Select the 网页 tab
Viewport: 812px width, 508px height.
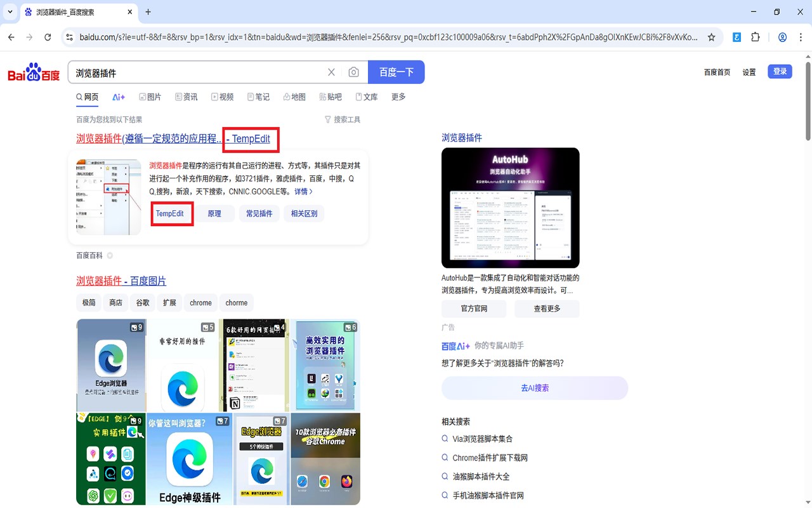point(88,97)
